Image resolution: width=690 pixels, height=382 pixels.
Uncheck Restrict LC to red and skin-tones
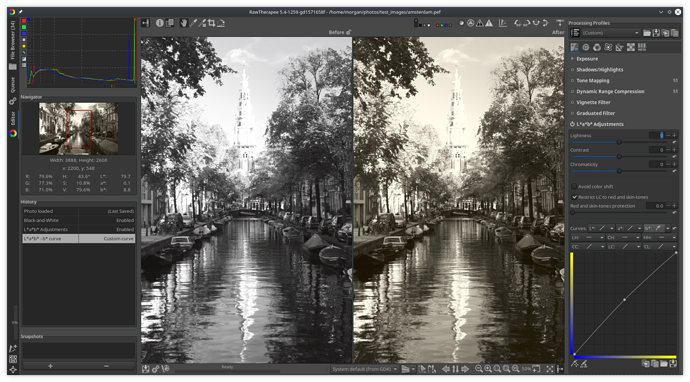point(574,197)
